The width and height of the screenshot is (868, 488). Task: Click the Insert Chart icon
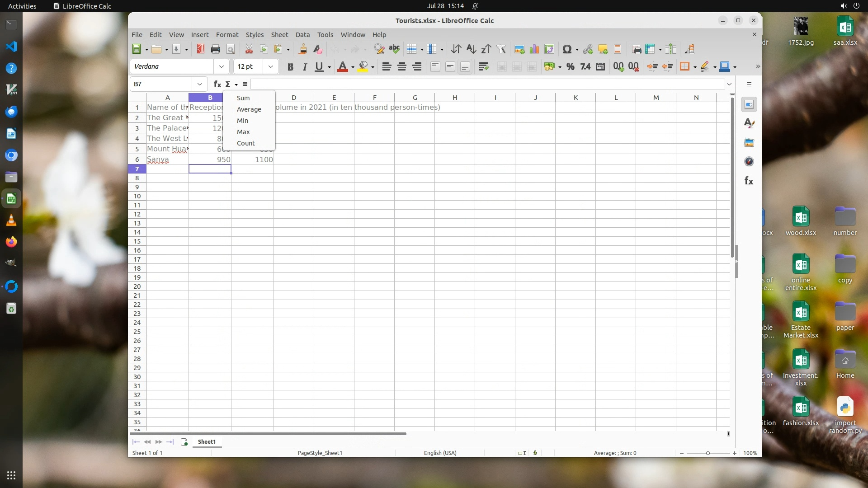pyautogui.click(x=534, y=49)
